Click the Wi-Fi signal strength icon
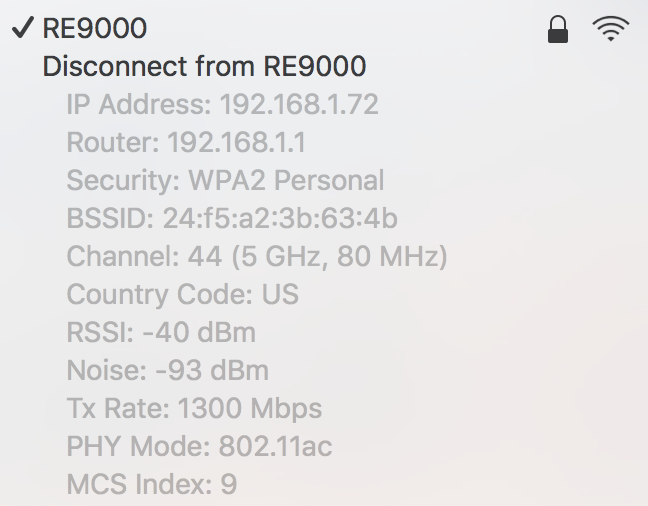The height and width of the screenshot is (506, 648). coord(610,29)
